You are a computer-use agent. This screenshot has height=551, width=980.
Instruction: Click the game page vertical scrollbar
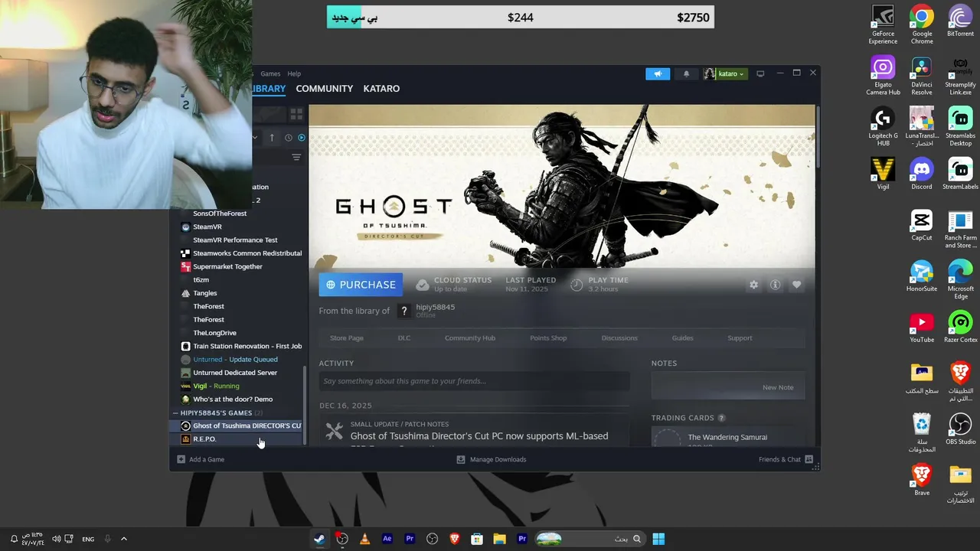(x=818, y=136)
